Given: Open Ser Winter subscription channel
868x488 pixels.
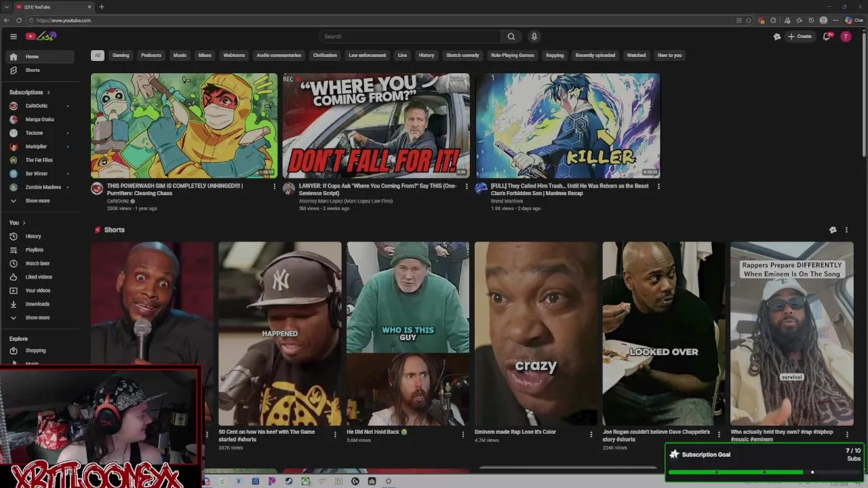Looking at the screenshot, I should pyautogui.click(x=40, y=174).
